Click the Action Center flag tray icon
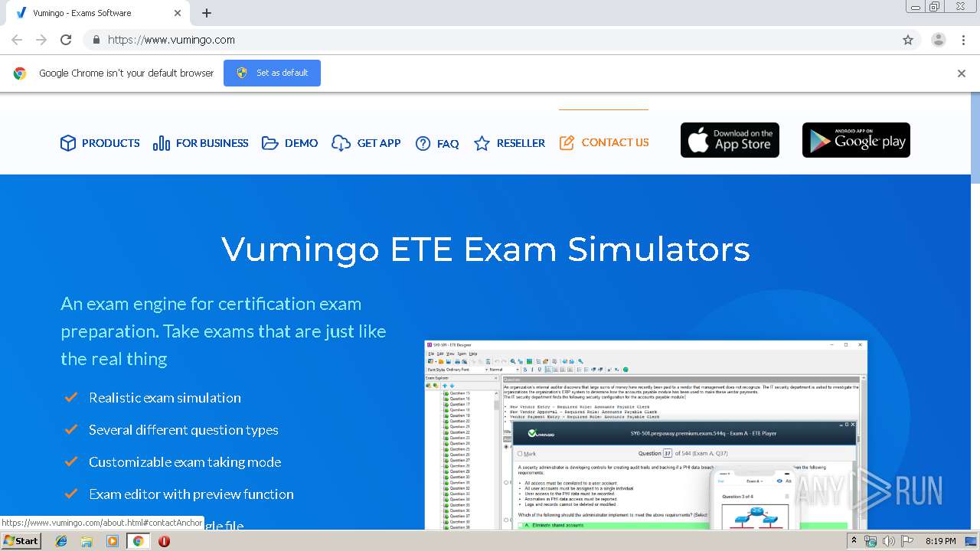The width and height of the screenshot is (980, 551). coord(906,541)
